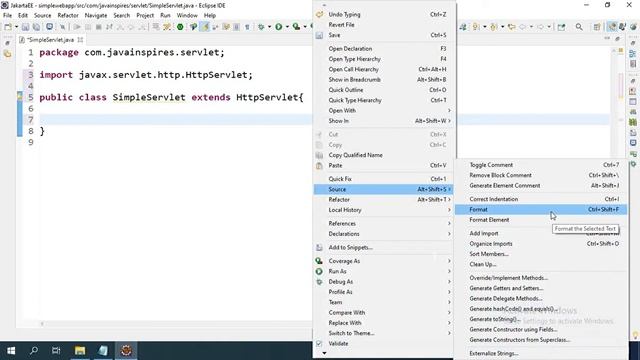Click the Last Edit Location arrow icon
This screenshot has width=640, height=360.
click(x=511, y=27)
